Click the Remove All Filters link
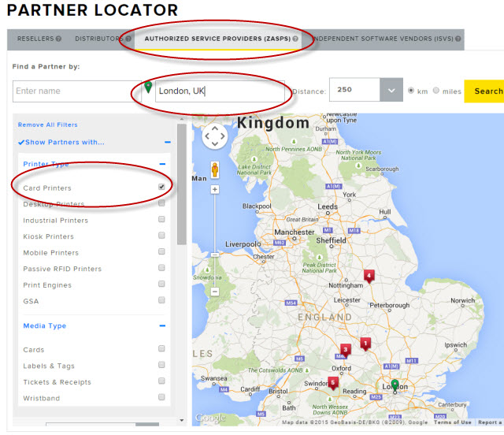 (47, 125)
